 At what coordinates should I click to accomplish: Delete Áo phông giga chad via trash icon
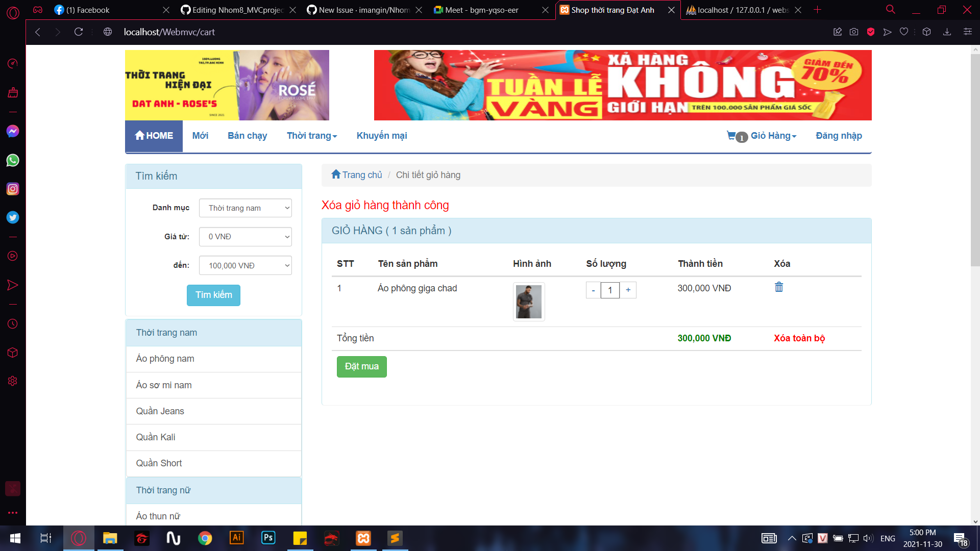(779, 287)
